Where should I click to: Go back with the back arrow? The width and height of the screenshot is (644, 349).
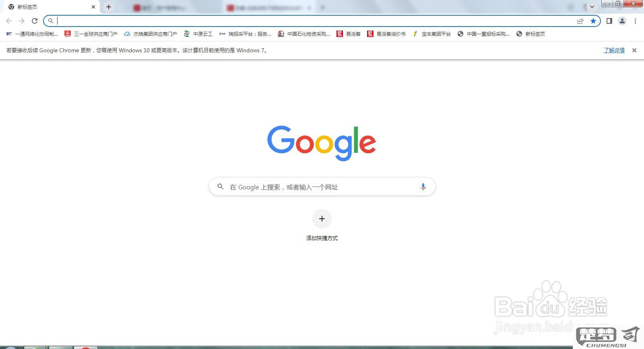pos(9,21)
